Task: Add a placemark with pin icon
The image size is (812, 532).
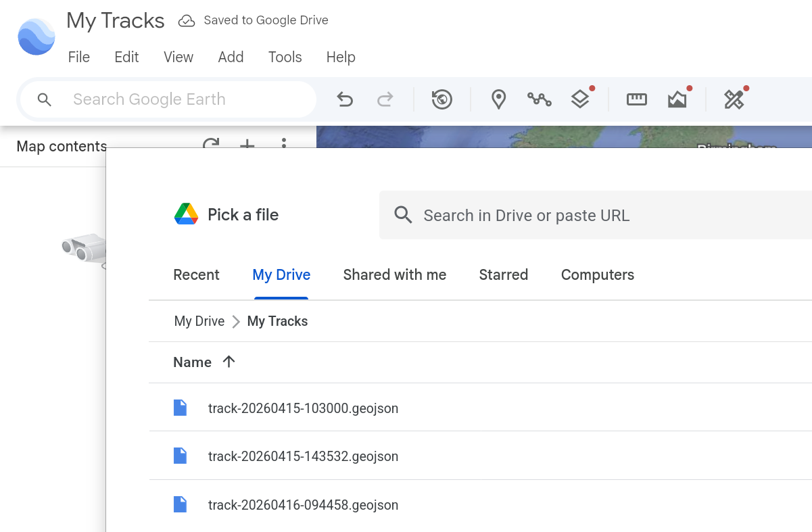Action: 498,100
